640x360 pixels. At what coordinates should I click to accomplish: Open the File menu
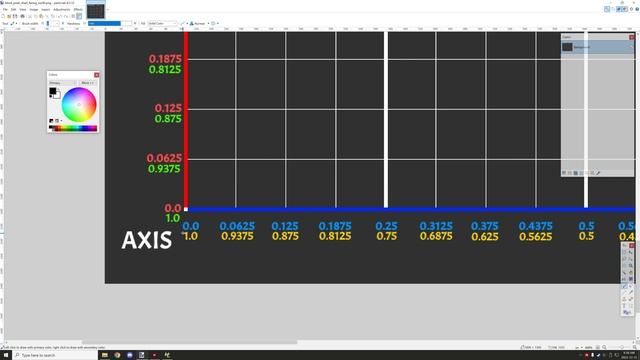click(x=5, y=9)
